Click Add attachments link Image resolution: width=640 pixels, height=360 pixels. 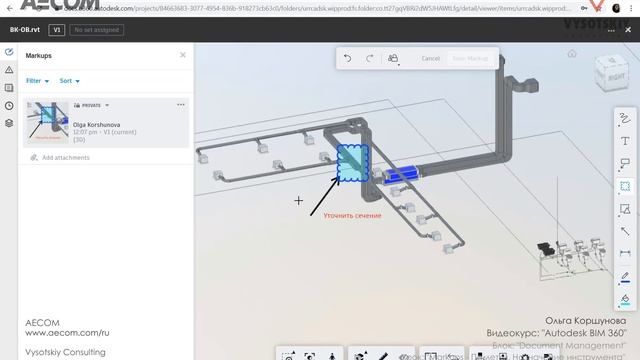pos(60,158)
